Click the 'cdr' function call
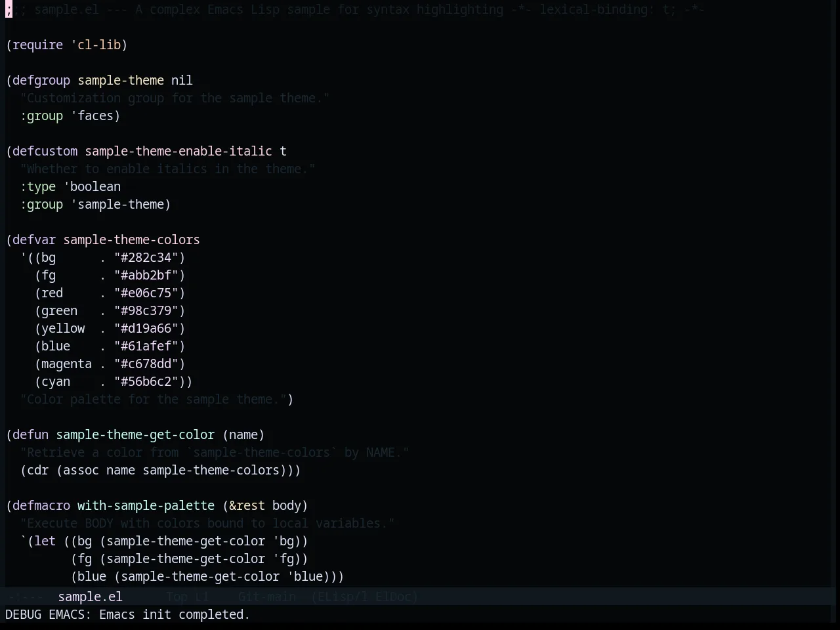Image resolution: width=840 pixels, height=630 pixels. click(37, 470)
